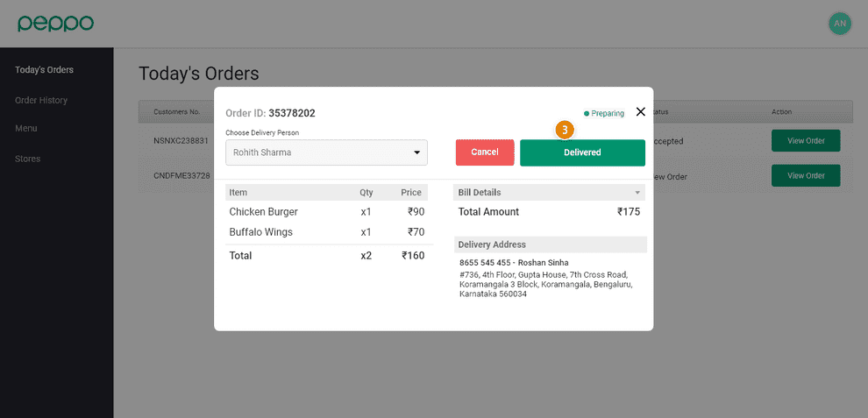
Task: Close the order details dialog
Action: (640, 112)
